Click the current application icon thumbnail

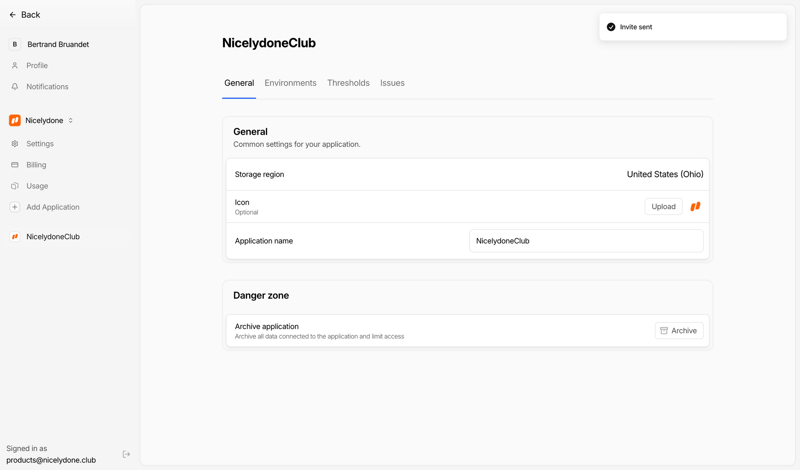click(695, 207)
